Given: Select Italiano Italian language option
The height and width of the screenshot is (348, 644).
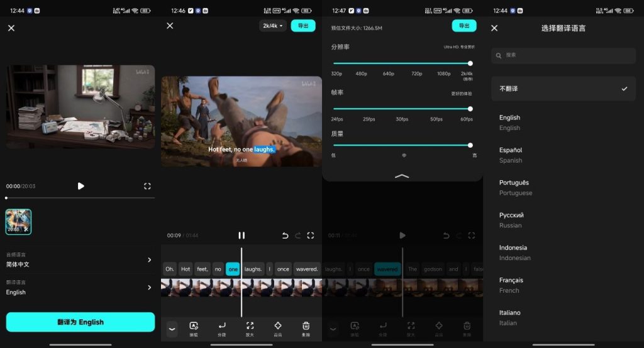Looking at the screenshot, I should 563,318.
